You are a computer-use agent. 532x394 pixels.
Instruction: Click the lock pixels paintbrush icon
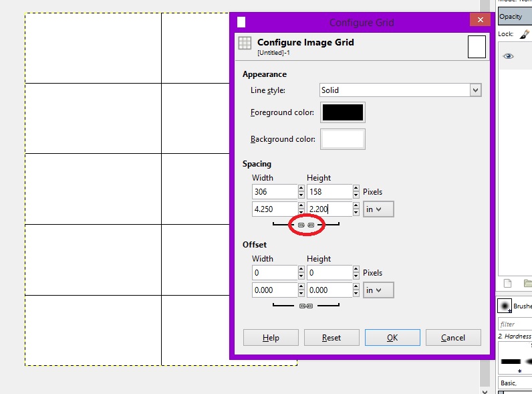coord(524,34)
